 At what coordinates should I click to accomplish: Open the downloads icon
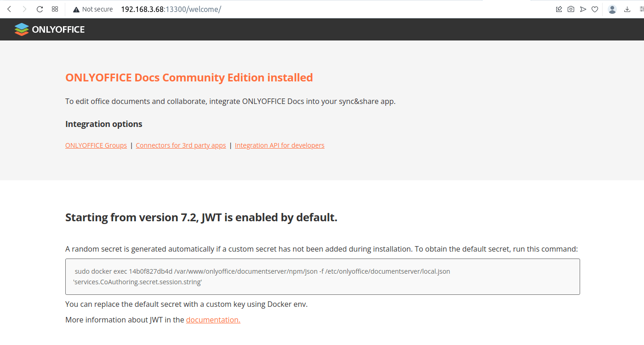(x=627, y=9)
